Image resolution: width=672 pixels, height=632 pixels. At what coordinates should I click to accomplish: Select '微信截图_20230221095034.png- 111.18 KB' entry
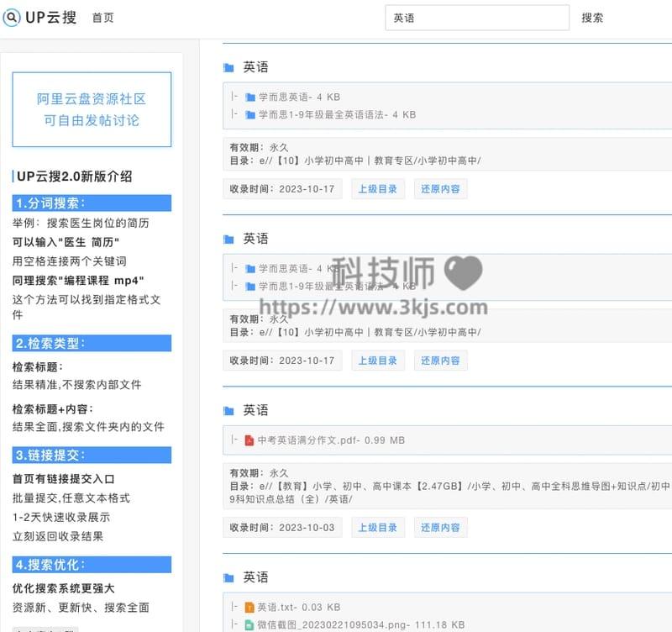point(361,625)
